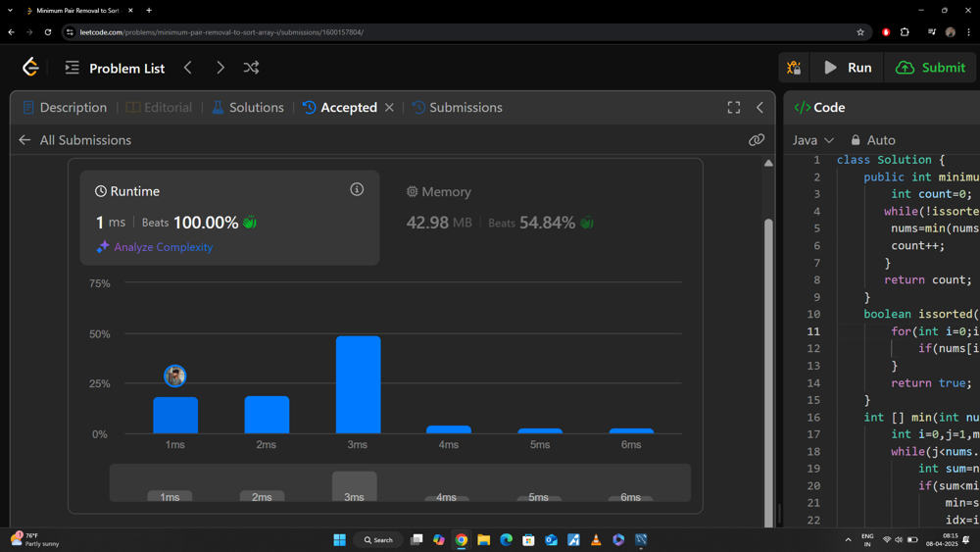The width and height of the screenshot is (980, 552).
Task: Open Outlook from the taskbar
Action: (x=551, y=539)
